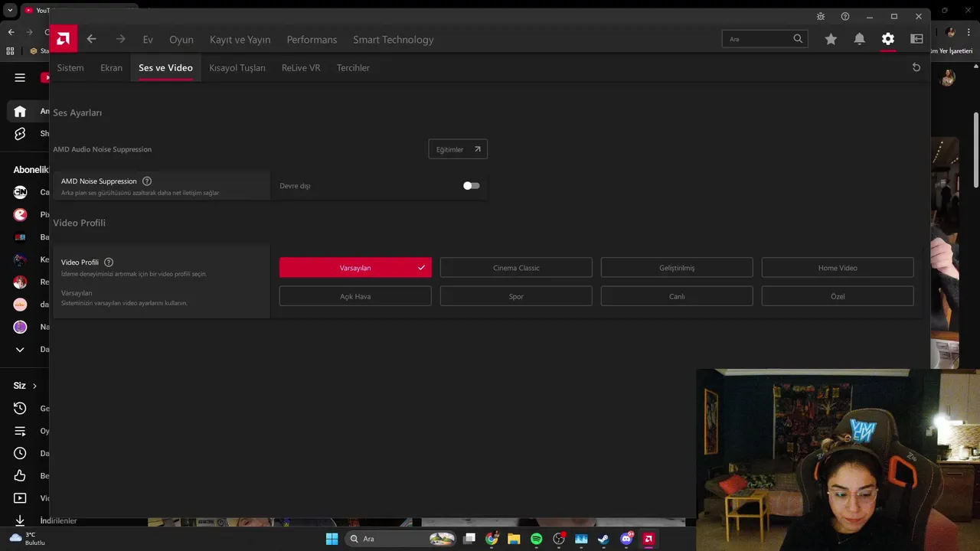Viewport: 980px width, 551px height.
Task: Open Spotify from the taskbar
Action: click(x=536, y=539)
